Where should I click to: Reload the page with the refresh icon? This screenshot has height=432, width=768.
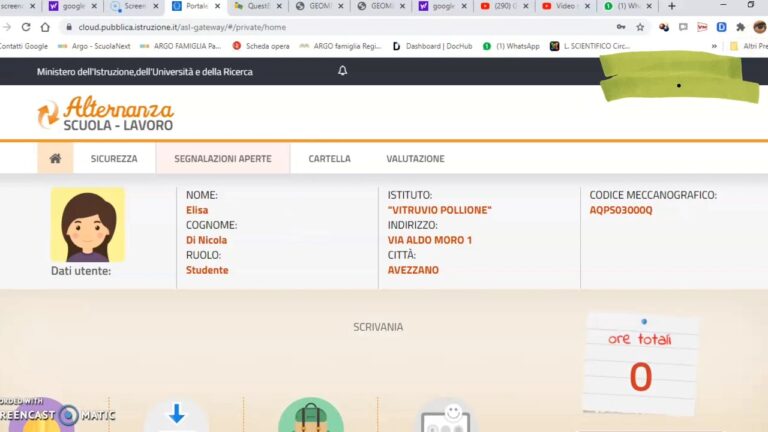coord(26,27)
